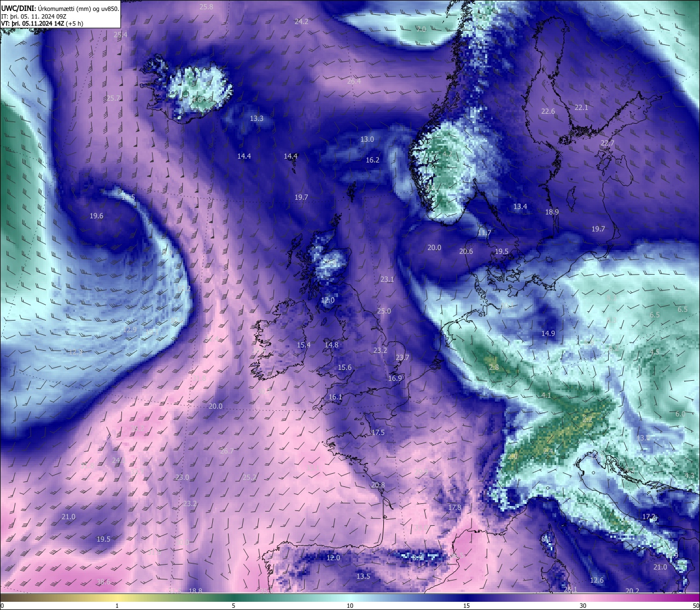Viewport: 700px width, 610px height.
Task: Click the map value "20.2"
Action: tap(632, 590)
